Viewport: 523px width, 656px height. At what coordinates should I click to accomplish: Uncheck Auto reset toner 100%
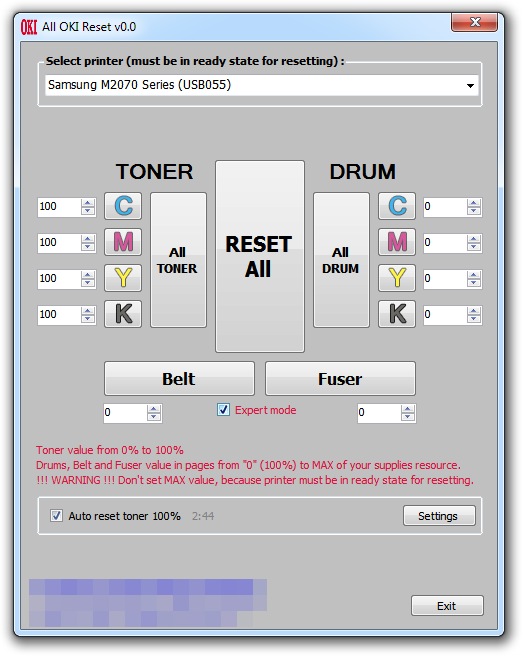pos(56,515)
